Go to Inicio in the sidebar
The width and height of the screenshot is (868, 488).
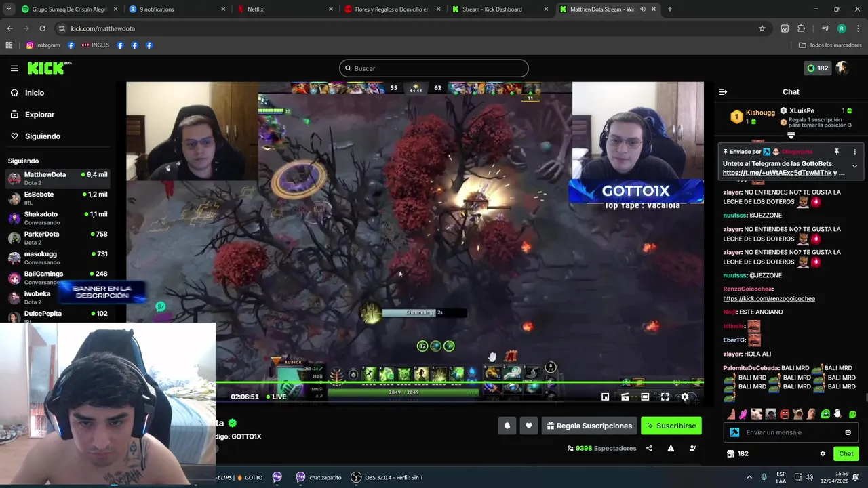click(x=35, y=93)
